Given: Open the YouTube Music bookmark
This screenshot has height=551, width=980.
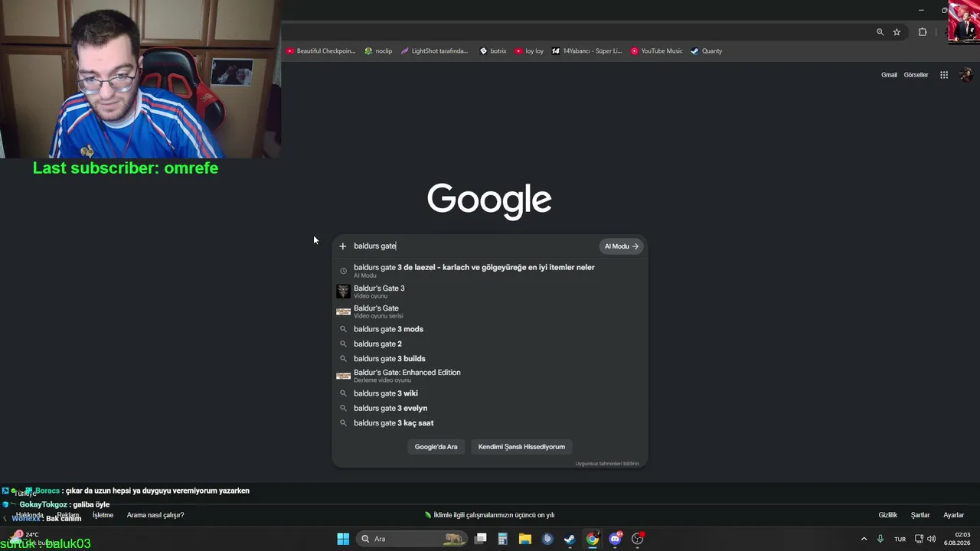Looking at the screenshot, I should [657, 51].
